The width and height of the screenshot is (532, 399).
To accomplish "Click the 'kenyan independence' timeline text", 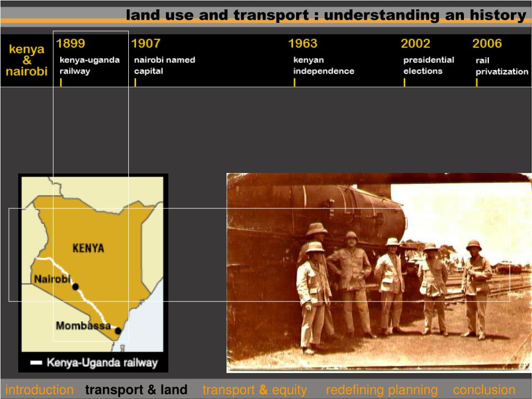I will pyautogui.click(x=324, y=65).
